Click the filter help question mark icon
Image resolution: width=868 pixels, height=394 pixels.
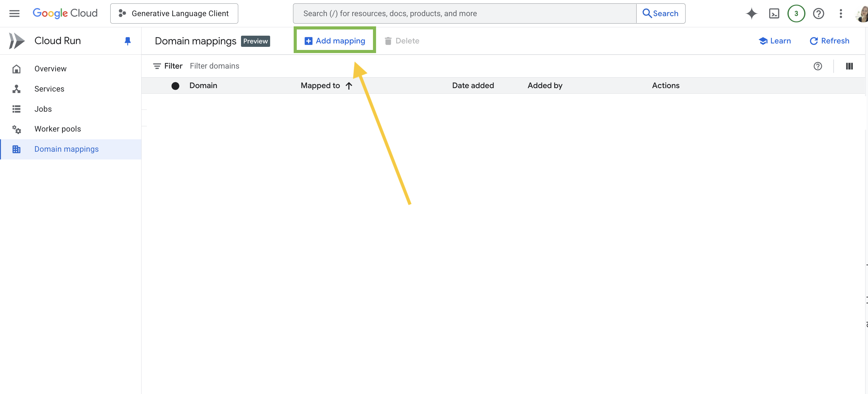click(818, 66)
